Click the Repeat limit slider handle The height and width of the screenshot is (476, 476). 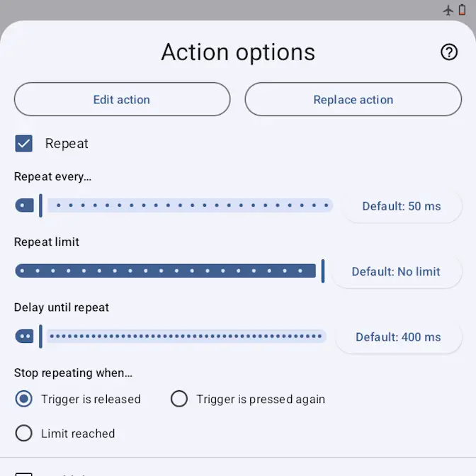click(x=323, y=271)
